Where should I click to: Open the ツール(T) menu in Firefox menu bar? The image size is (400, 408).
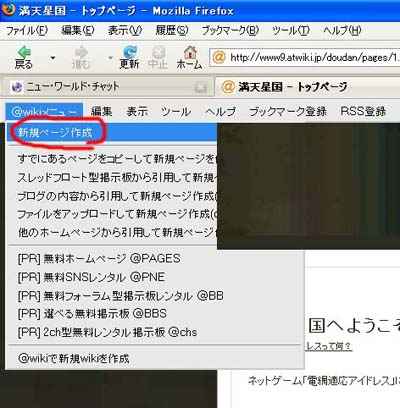click(x=291, y=30)
